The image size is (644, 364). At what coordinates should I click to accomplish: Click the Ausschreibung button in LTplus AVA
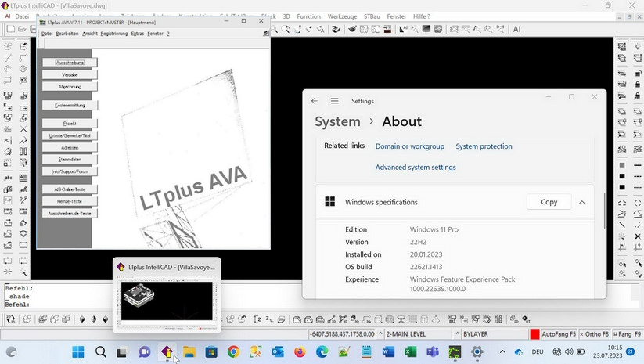(70, 63)
